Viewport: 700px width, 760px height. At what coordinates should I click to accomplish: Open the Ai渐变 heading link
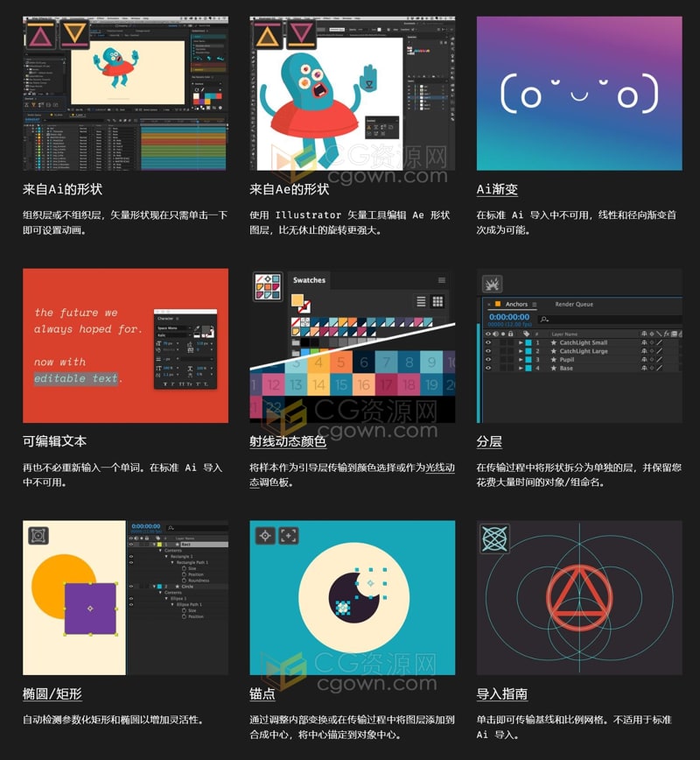[497, 189]
